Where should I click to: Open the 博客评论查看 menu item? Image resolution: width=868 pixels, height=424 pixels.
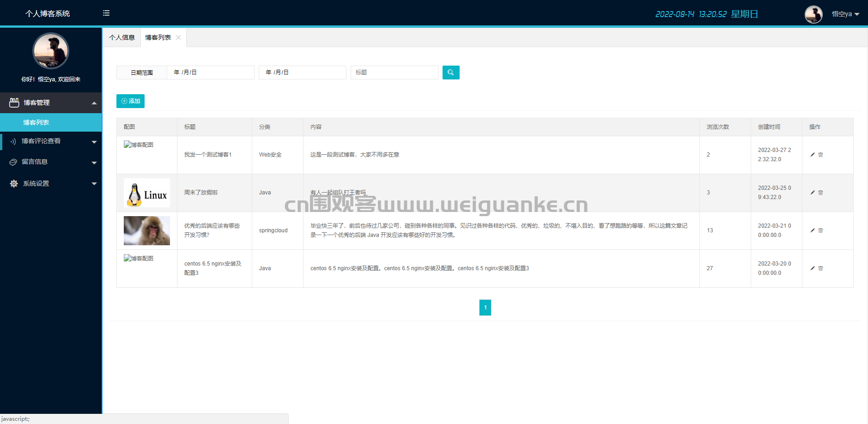(51, 141)
